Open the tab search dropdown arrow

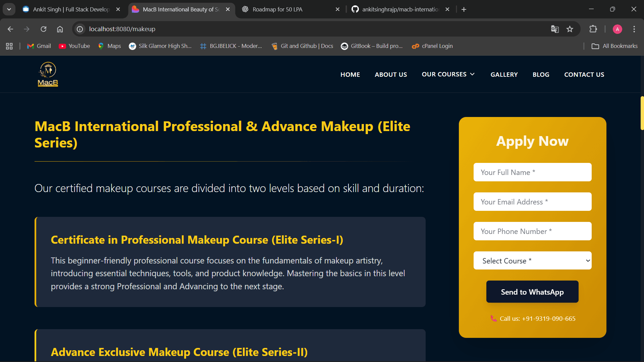[9, 9]
